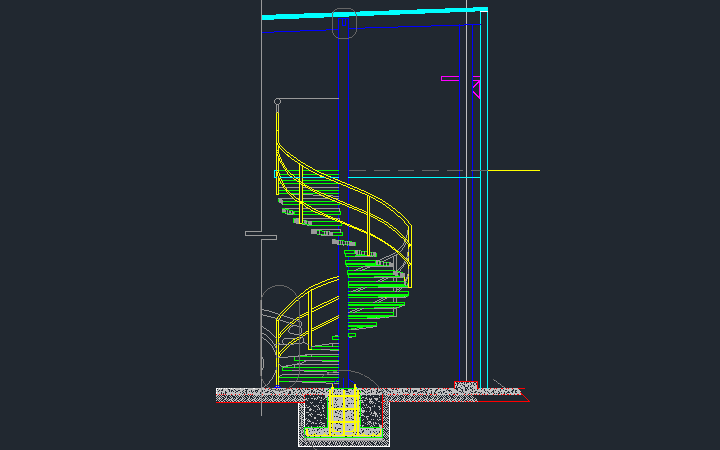Pick the magenta bracket symbol on the right
Screen dimensions: 720x450
pos(461,86)
